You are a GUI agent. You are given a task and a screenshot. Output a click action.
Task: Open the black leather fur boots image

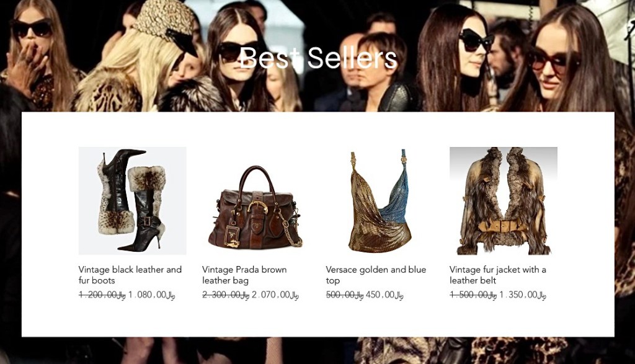pyautogui.click(x=133, y=201)
